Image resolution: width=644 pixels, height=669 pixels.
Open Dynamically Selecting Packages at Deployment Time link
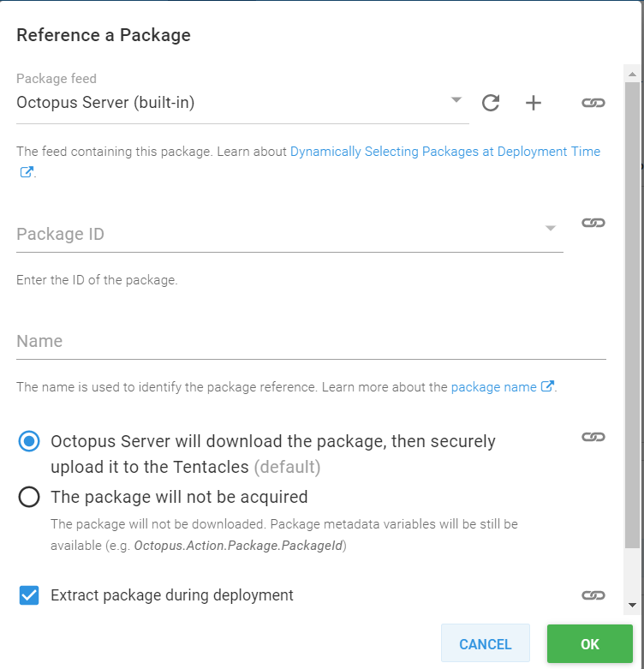point(444,152)
